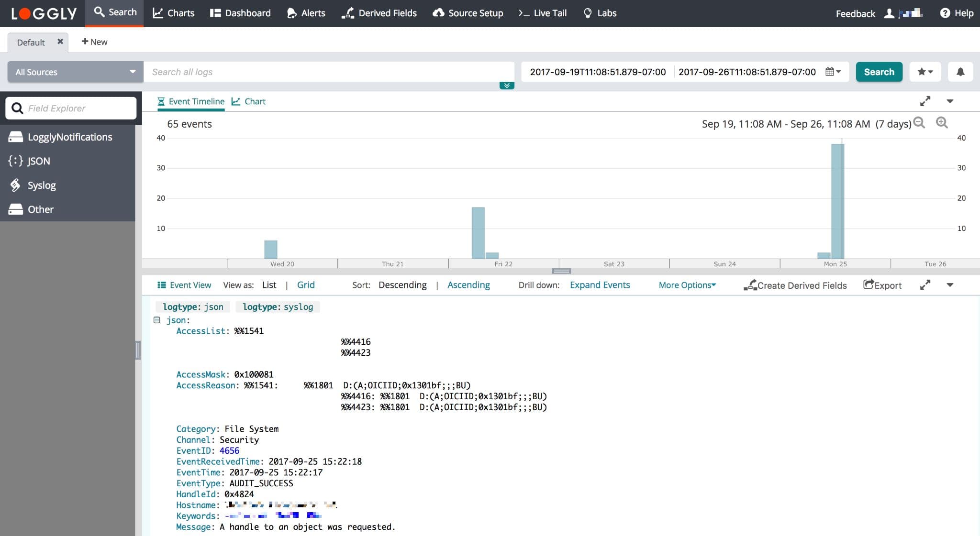980x536 pixels.
Task: Open the More Options dropdown
Action: pos(687,284)
